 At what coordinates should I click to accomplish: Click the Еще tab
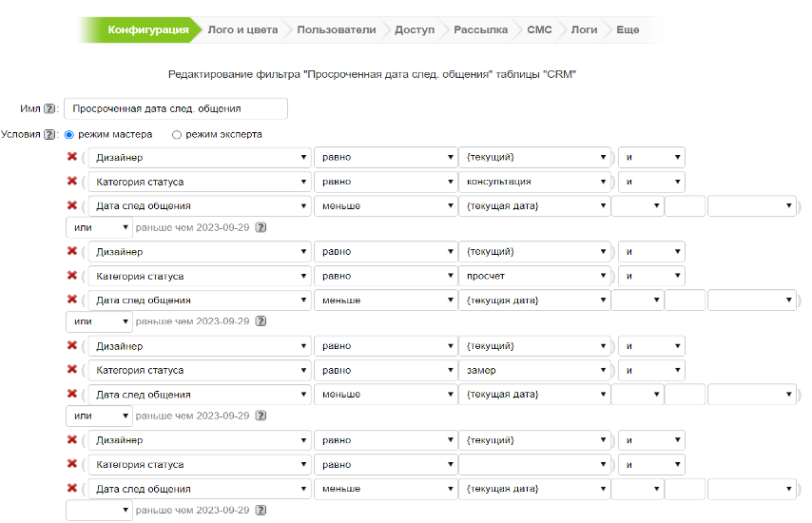pyautogui.click(x=628, y=29)
